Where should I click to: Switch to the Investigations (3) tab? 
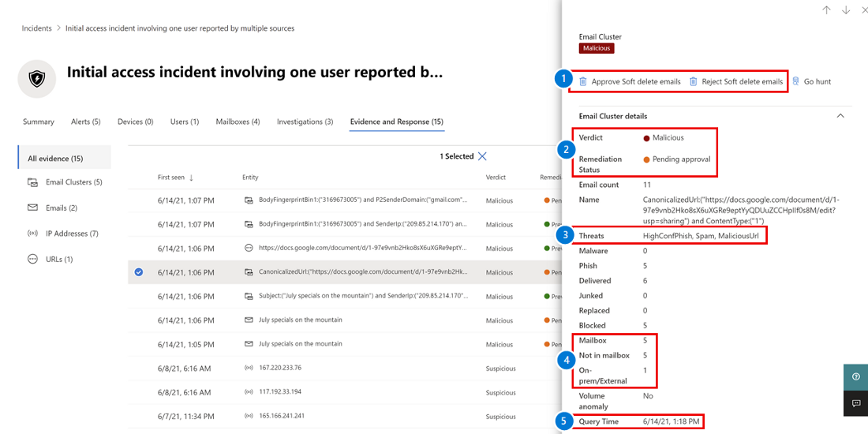click(x=305, y=122)
